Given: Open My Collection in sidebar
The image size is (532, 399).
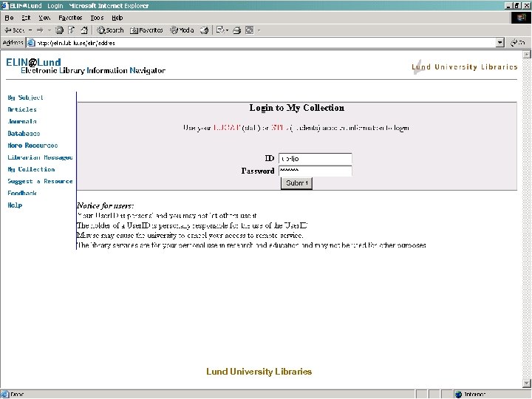Looking at the screenshot, I should tap(31, 169).
